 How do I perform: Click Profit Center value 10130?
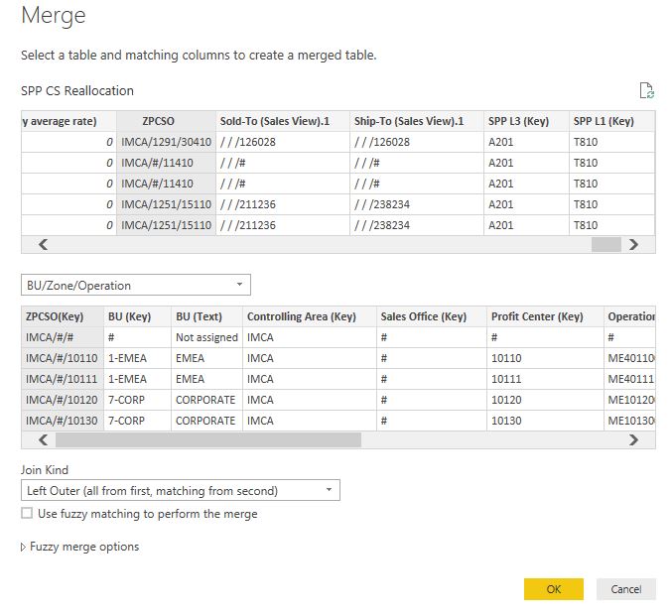tap(545, 421)
